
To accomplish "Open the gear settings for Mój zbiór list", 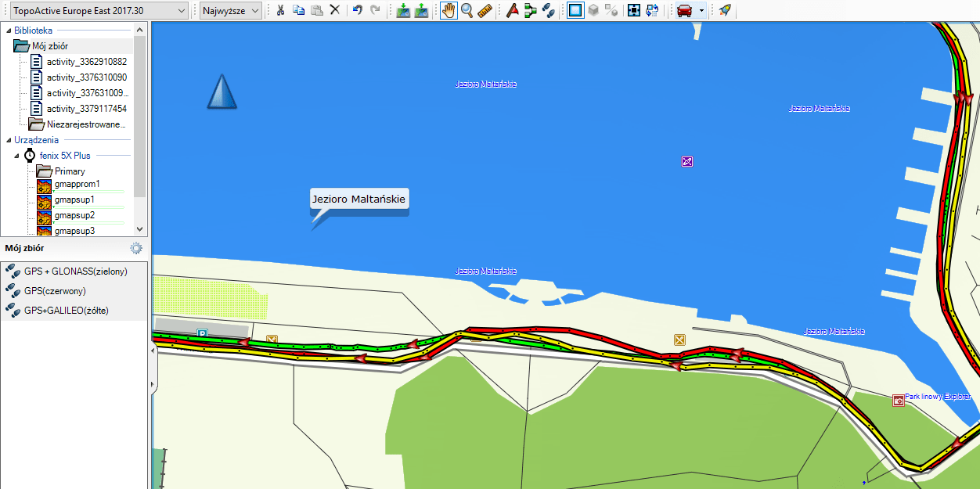I will tap(136, 248).
